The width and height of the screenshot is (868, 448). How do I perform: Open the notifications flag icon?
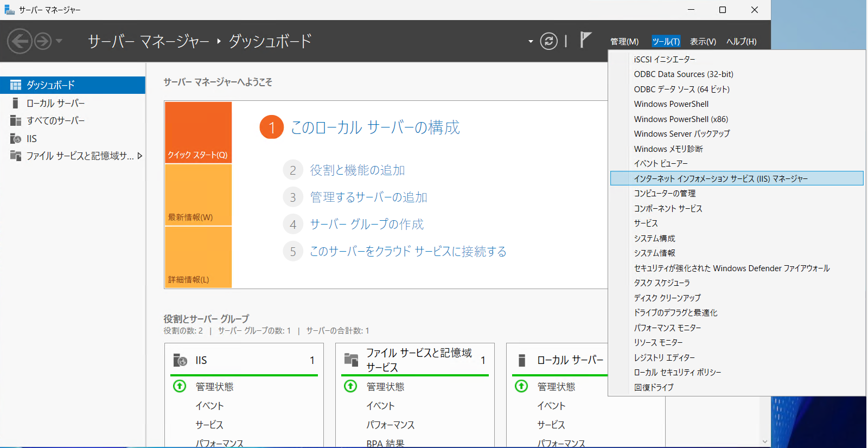tap(585, 40)
